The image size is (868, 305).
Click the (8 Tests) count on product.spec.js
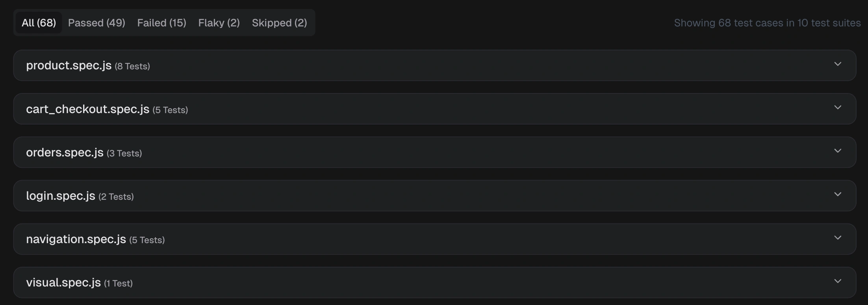[x=132, y=66]
